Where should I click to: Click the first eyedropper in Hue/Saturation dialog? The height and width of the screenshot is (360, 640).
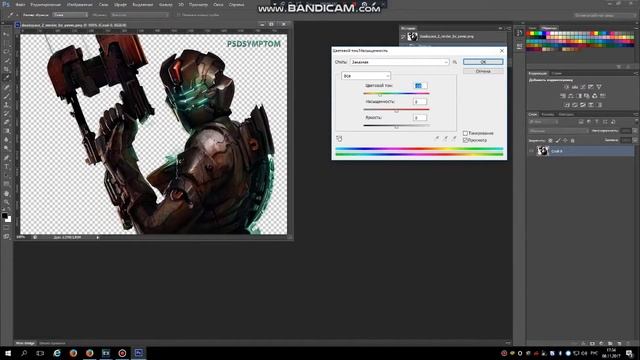pos(437,139)
